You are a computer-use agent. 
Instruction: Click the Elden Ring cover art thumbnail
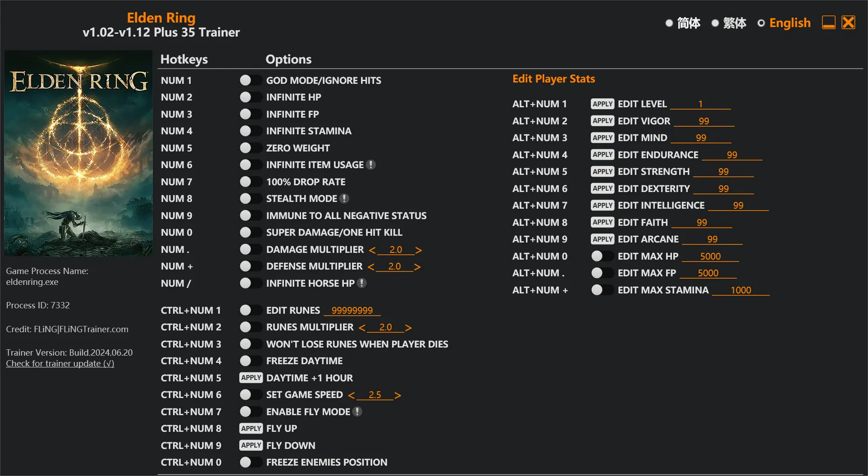pyautogui.click(x=78, y=153)
